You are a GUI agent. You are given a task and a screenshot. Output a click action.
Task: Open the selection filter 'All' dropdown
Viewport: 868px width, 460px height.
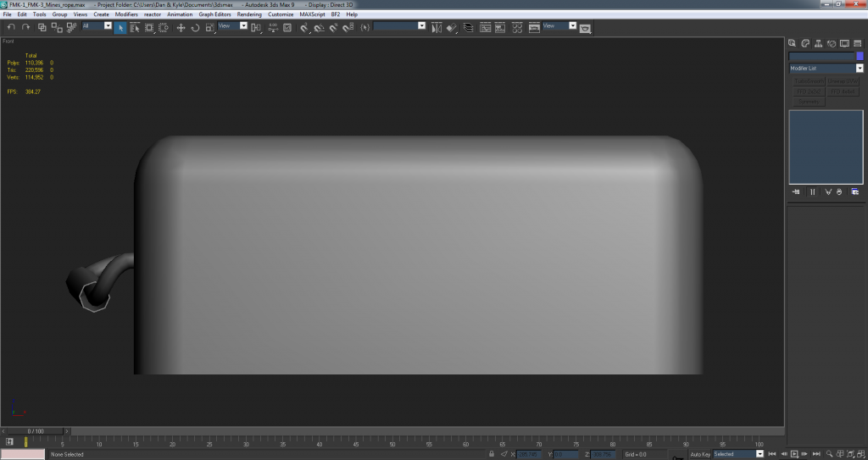(x=108, y=26)
